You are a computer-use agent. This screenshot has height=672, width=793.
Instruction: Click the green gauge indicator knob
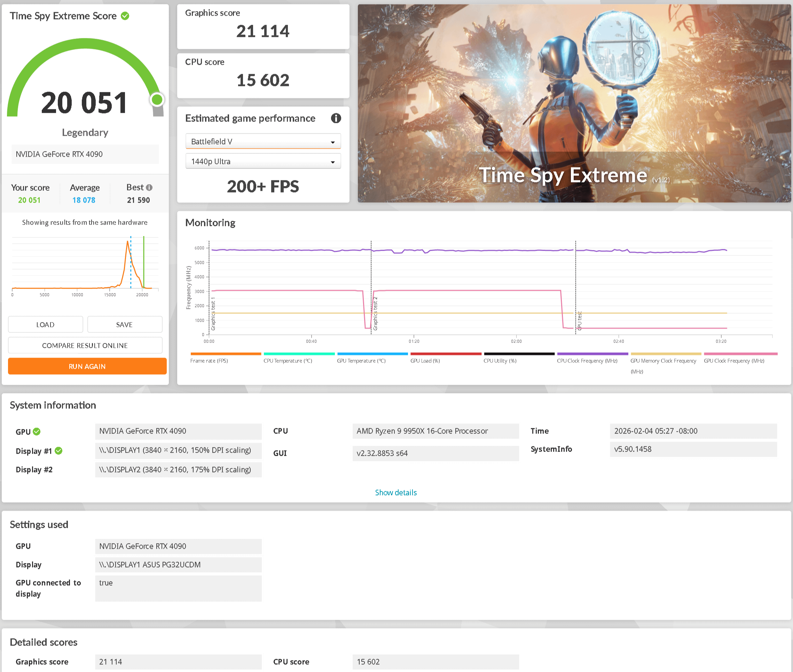click(157, 100)
